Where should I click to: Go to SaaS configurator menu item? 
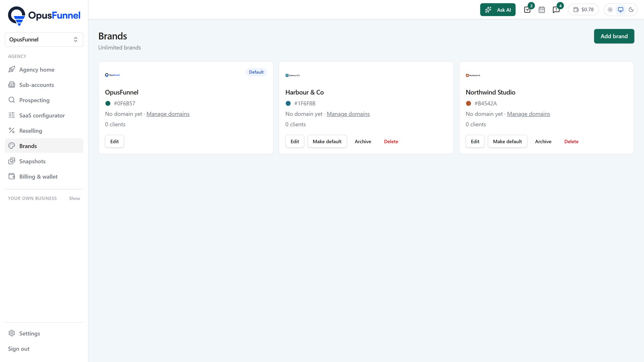tap(44, 115)
